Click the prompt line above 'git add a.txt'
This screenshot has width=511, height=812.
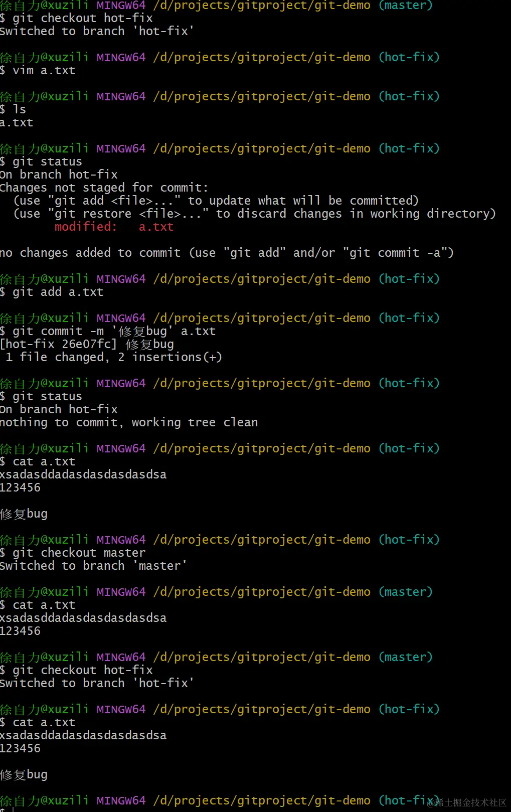220,279
